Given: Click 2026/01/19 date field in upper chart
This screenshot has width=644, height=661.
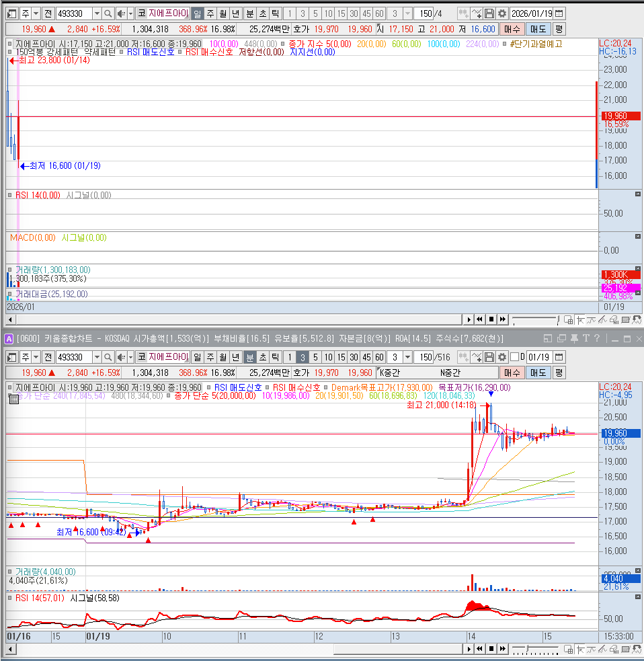Looking at the screenshot, I should point(532,13).
